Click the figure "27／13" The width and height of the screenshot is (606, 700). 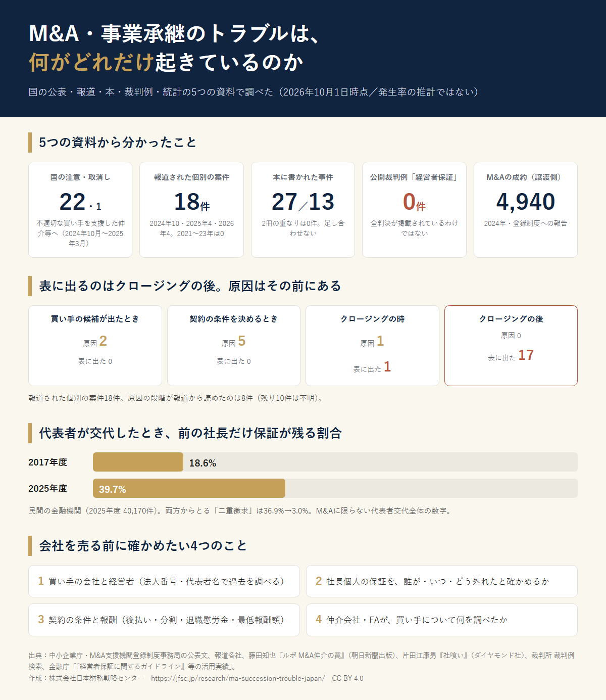(303, 202)
